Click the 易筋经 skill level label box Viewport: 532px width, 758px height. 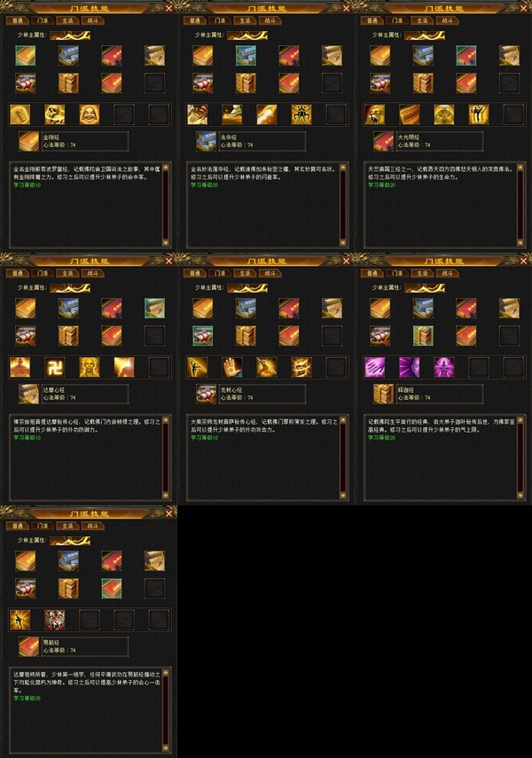click(x=85, y=646)
